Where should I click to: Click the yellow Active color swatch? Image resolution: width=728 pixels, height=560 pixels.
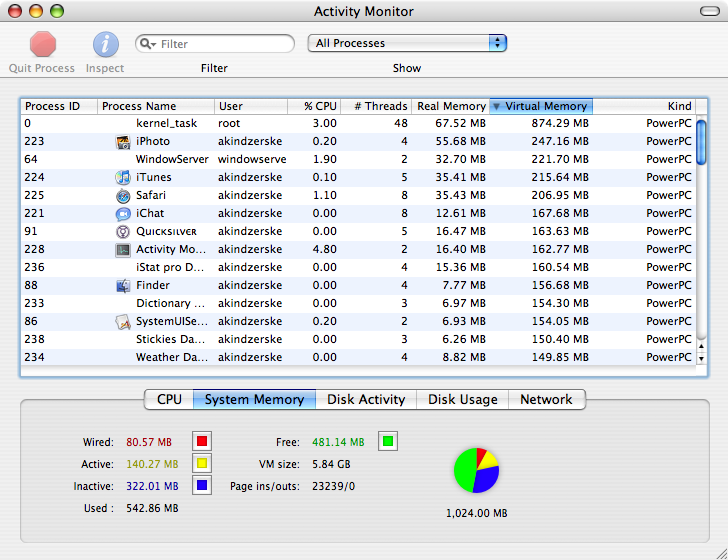[202, 463]
